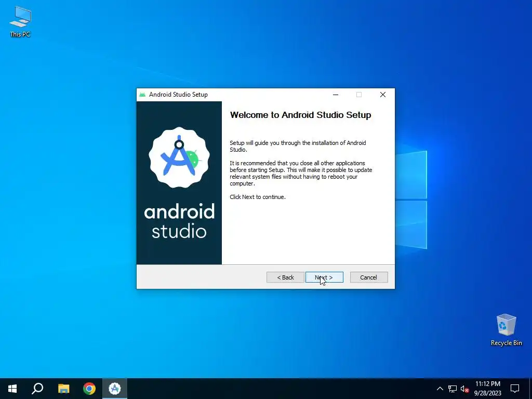The image size is (532, 399).
Task: Launch File Explorer from taskbar
Action: pyautogui.click(x=63, y=389)
